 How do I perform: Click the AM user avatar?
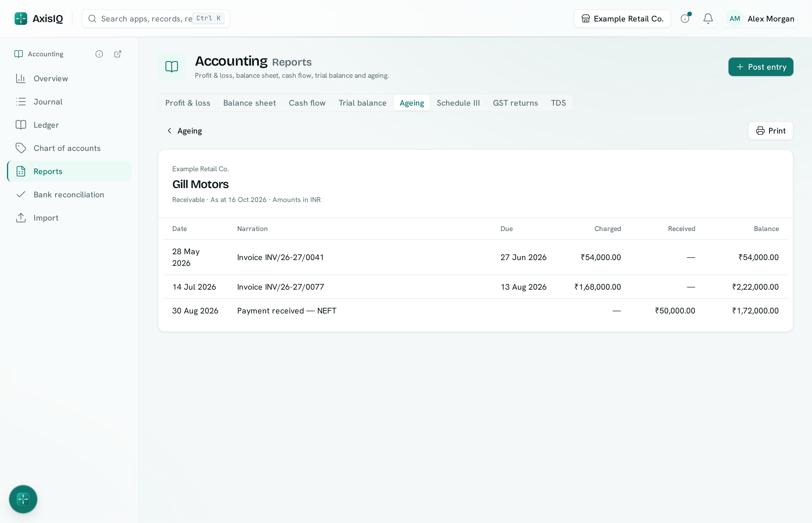[x=735, y=19]
